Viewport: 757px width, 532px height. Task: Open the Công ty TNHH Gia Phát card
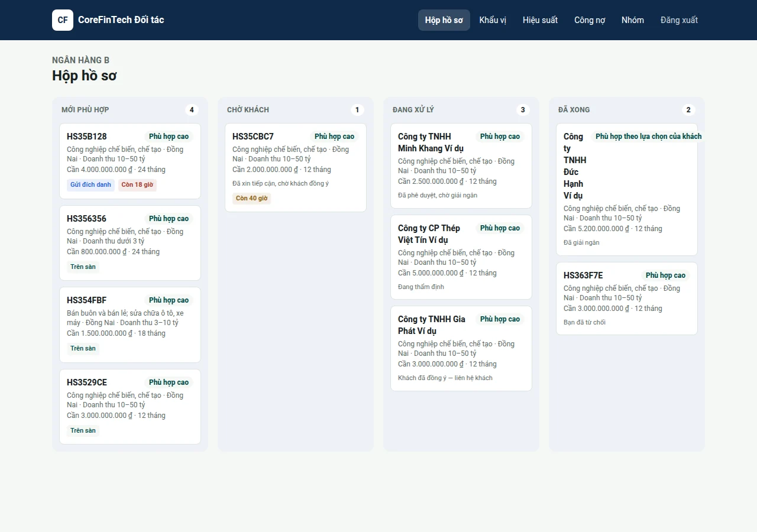coord(461,348)
